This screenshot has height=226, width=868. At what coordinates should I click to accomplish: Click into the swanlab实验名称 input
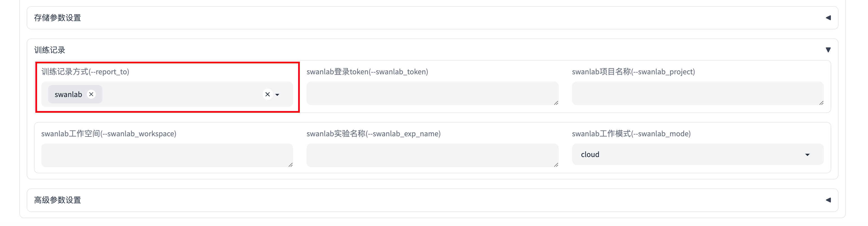tap(432, 155)
